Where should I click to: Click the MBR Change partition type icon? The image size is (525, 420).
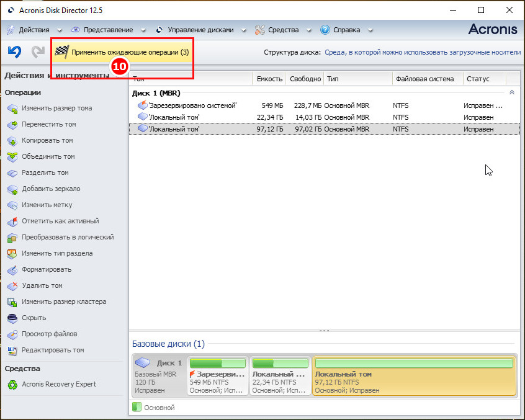(x=12, y=254)
